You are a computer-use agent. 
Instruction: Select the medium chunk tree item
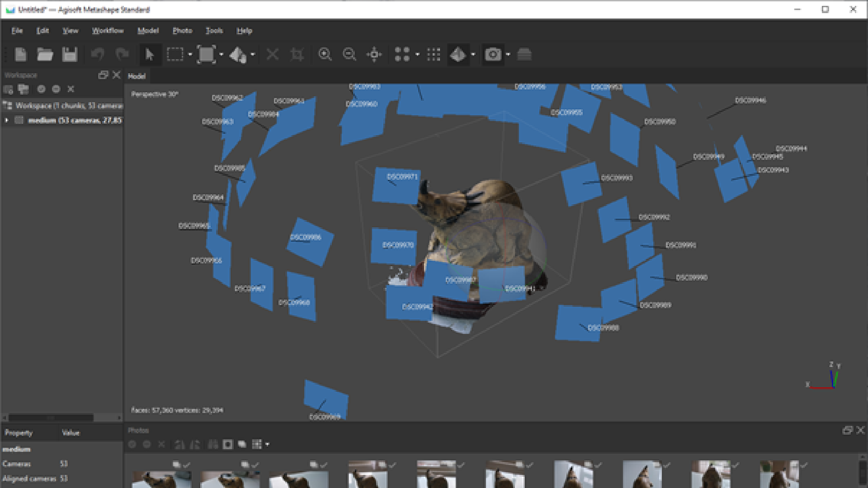point(62,120)
